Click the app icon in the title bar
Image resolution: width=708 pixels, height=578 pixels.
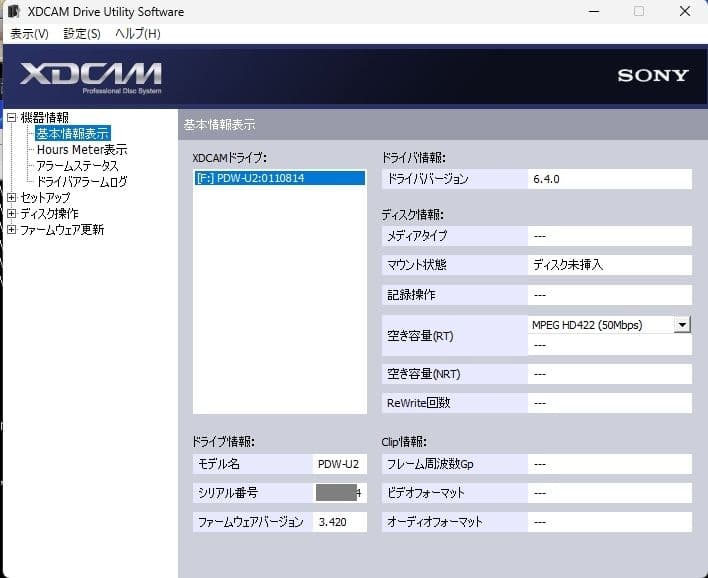pos(14,11)
